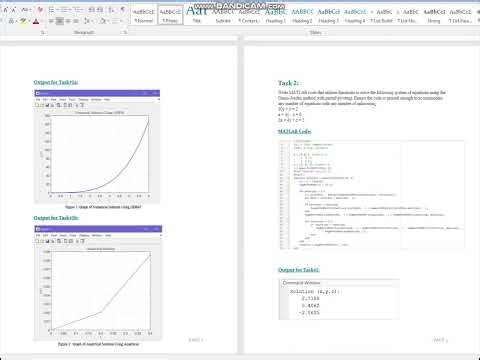The width and height of the screenshot is (480, 360).
Task: Select the first figure's MATLAB plot image
Action: [x=97, y=146]
